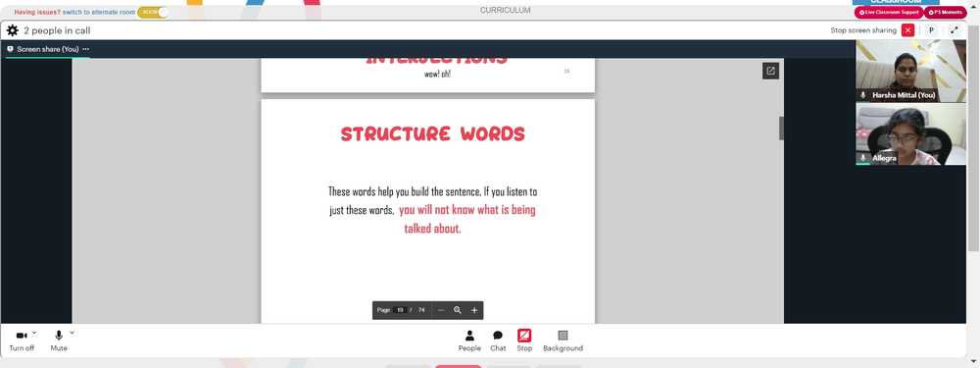Click CURRICULUM header label
980x368 pixels.
click(x=505, y=10)
